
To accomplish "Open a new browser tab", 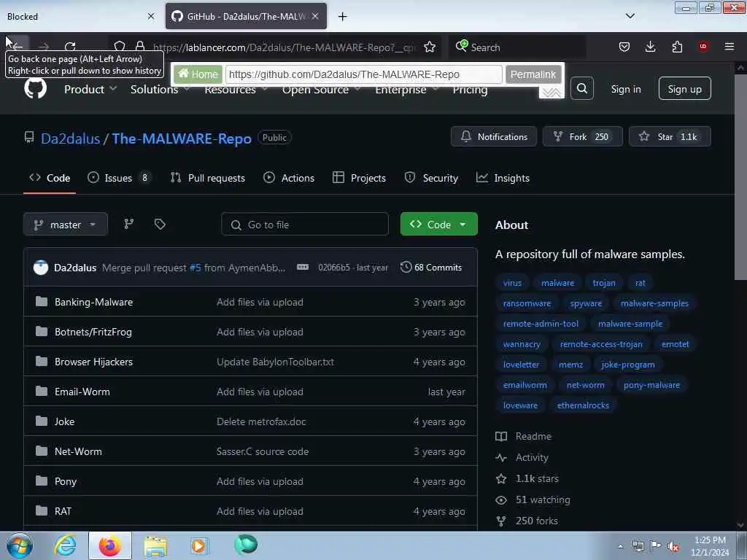I will 342,17.
